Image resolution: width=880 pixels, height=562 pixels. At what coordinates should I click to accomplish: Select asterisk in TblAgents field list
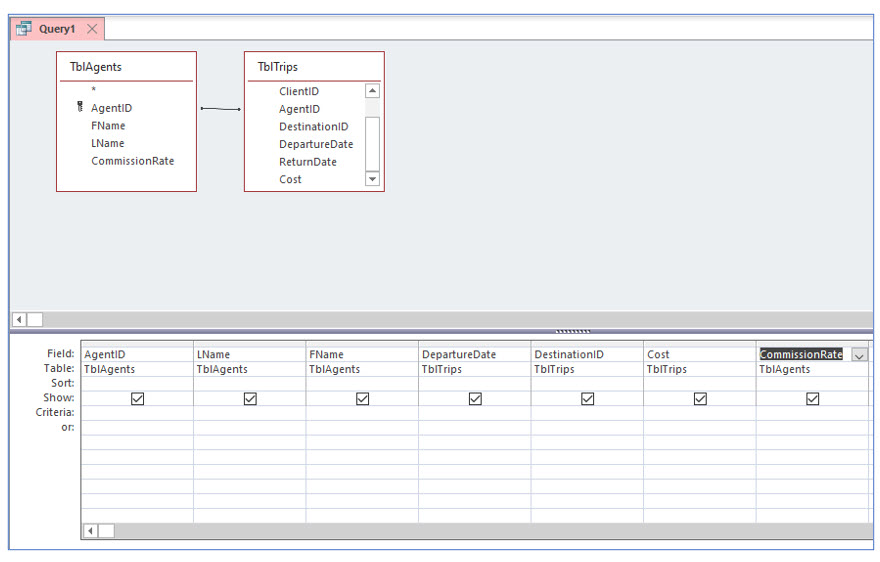coord(94,90)
